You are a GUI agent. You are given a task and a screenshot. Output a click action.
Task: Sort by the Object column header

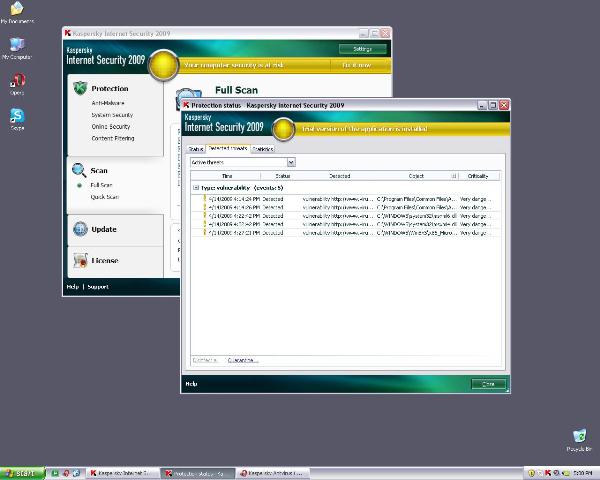(416, 176)
